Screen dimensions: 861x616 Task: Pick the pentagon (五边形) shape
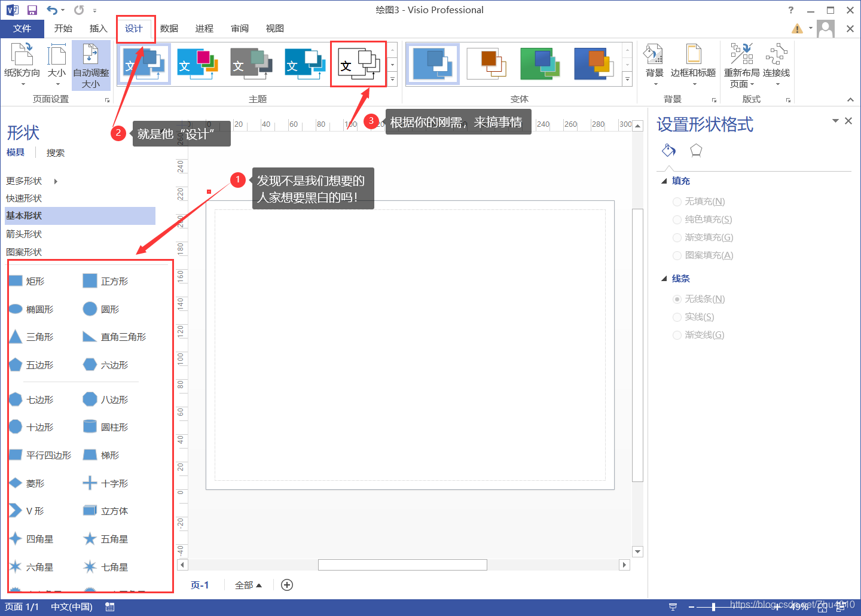[31, 365]
